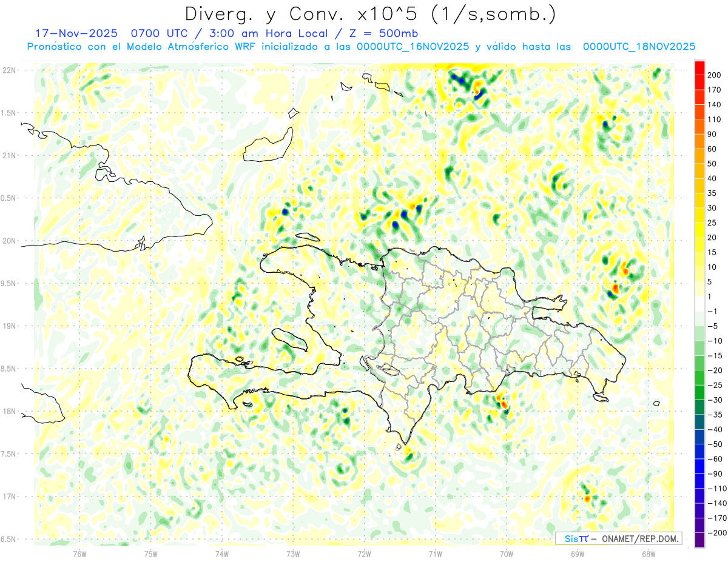
Task: Click the colorbar value '-110'
Action: tap(717, 489)
